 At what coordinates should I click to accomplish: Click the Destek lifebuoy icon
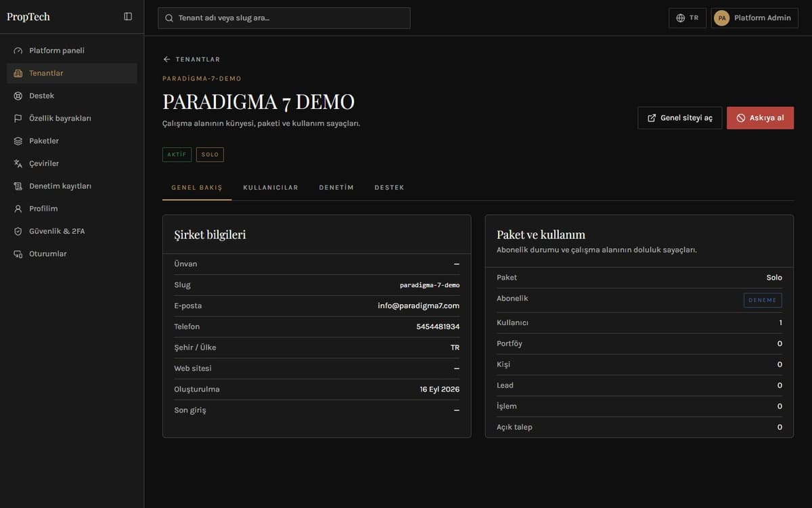18,96
